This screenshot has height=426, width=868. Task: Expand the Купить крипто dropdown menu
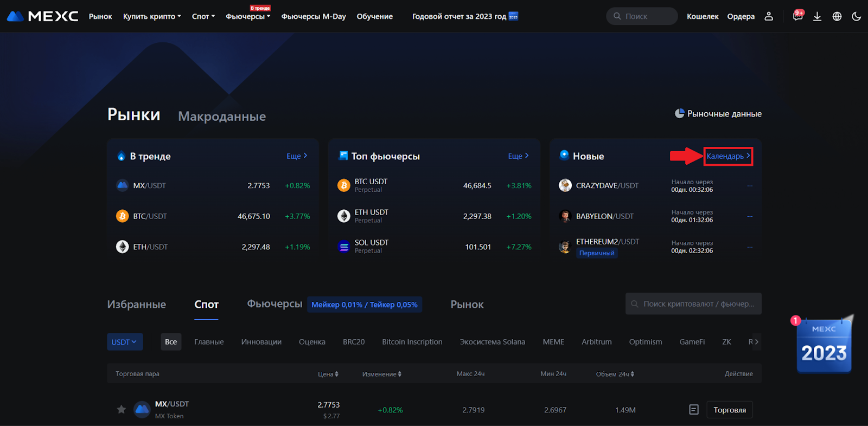tap(152, 16)
